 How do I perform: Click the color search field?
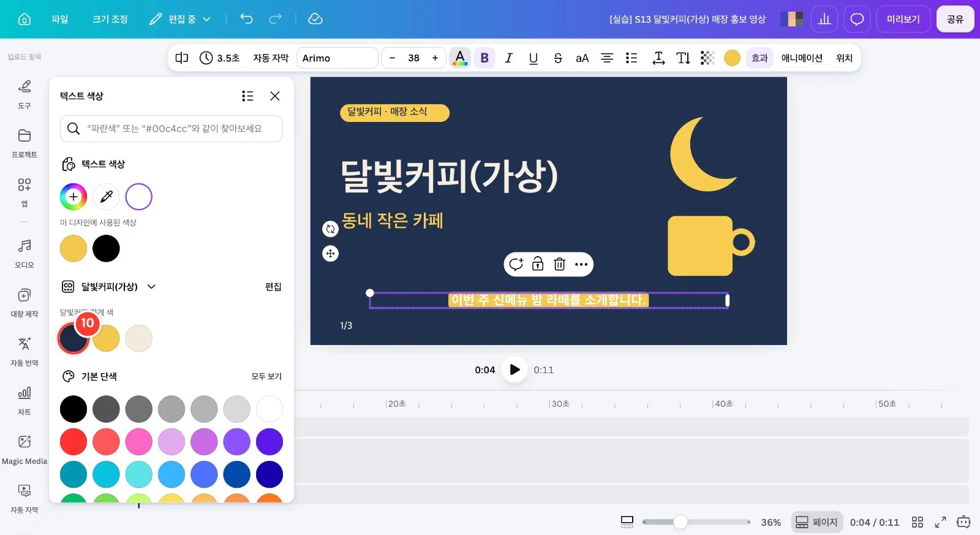171,129
